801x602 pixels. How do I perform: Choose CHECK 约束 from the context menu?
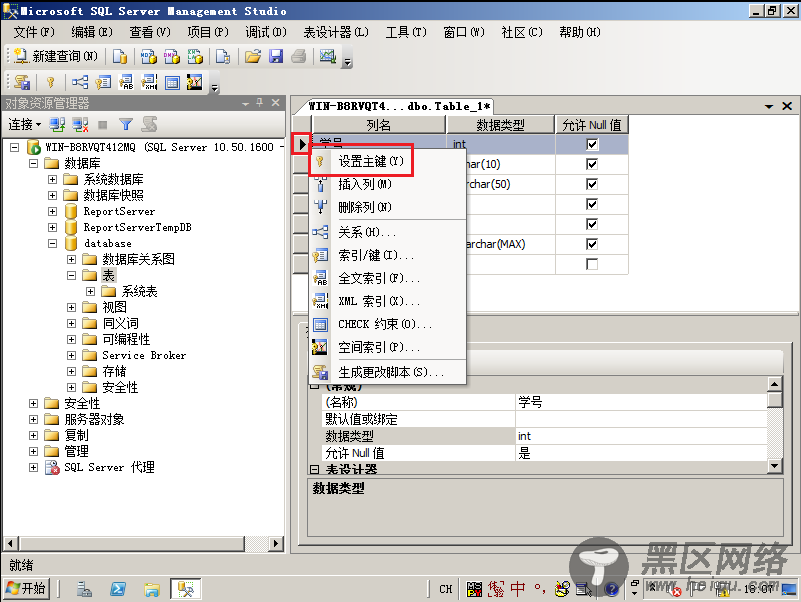click(x=388, y=324)
